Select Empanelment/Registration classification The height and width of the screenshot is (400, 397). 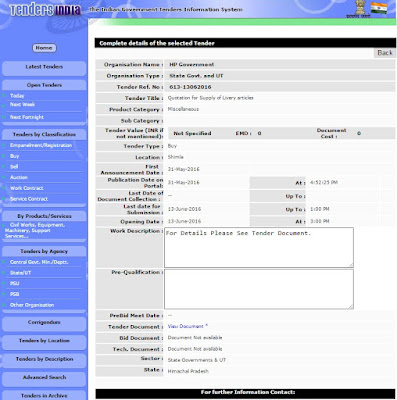click(41, 145)
